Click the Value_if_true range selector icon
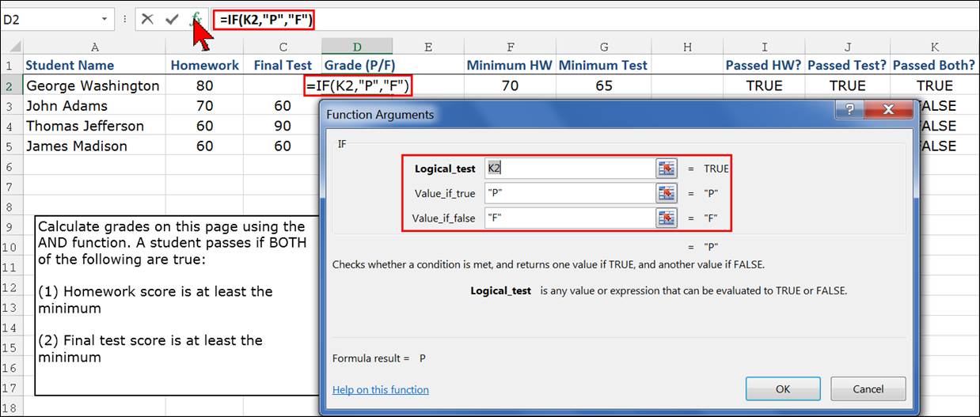The image size is (980, 417). point(667,193)
